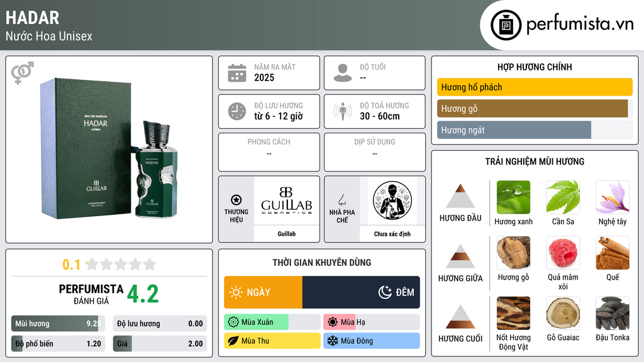
Task: Select the Mùa Đông season bar
Action: click(x=371, y=341)
